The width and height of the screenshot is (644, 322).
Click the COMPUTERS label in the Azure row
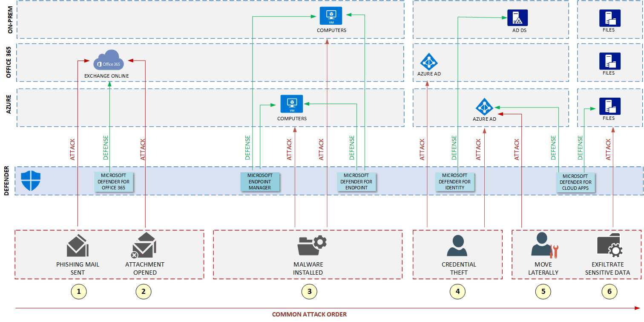(x=292, y=119)
